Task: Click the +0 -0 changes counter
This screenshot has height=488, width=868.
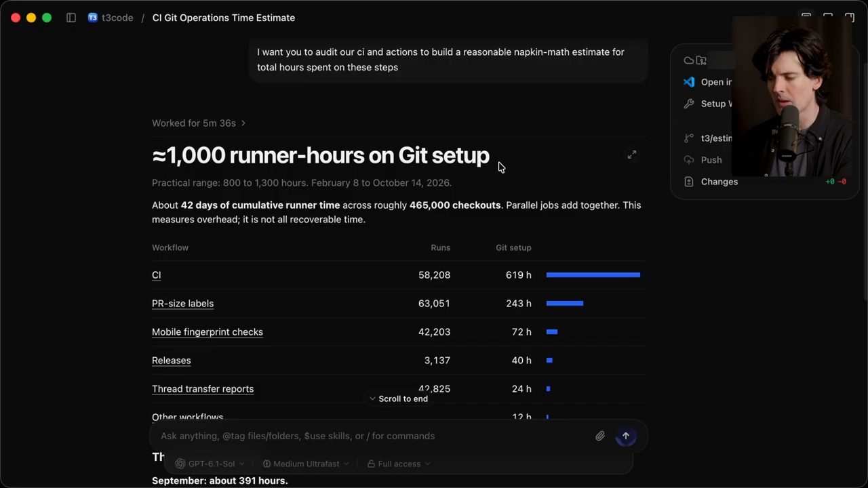Action: (835, 182)
